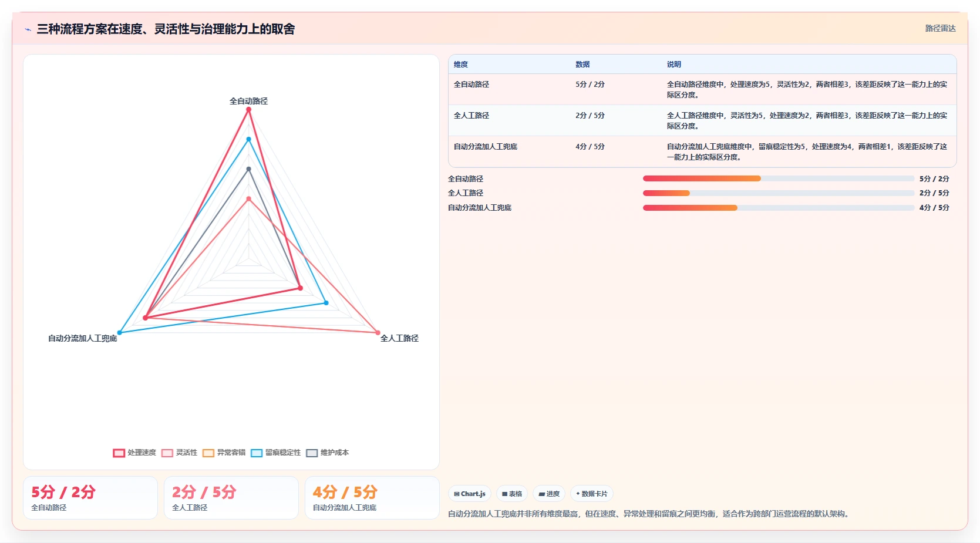The height and width of the screenshot is (543, 980).
Task: Open the 5分 / 2分 全自动路径 stat card
Action: pyautogui.click(x=90, y=498)
